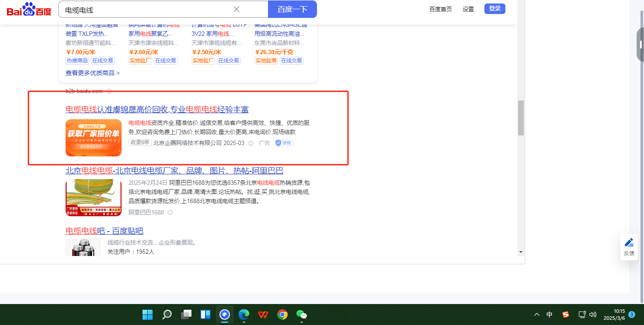The height and width of the screenshot is (325, 644).
Task: Expand the hidden system tray icons chevron
Action: (x=537, y=315)
